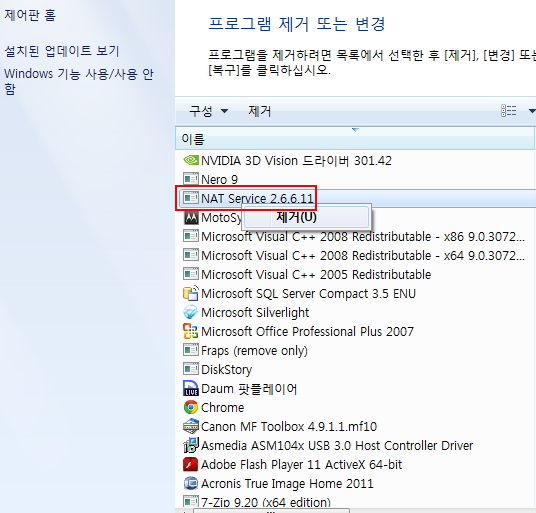
Task: Click the 제거 toolbar button
Action: (x=259, y=111)
